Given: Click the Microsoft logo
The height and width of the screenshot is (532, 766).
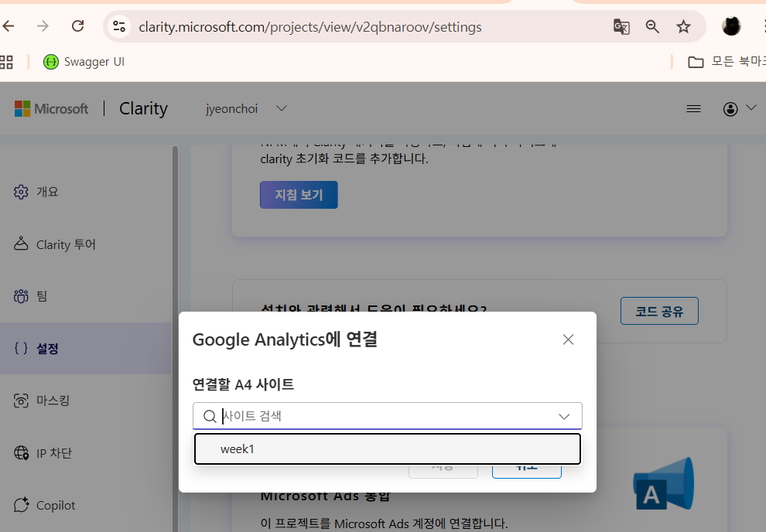Looking at the screenshot, I should (x=51, y=108).
